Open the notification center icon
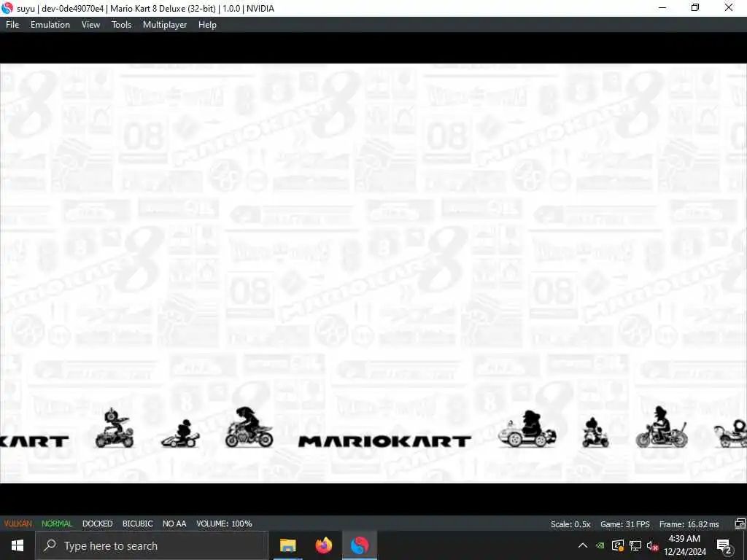 [x=724, y=545]
